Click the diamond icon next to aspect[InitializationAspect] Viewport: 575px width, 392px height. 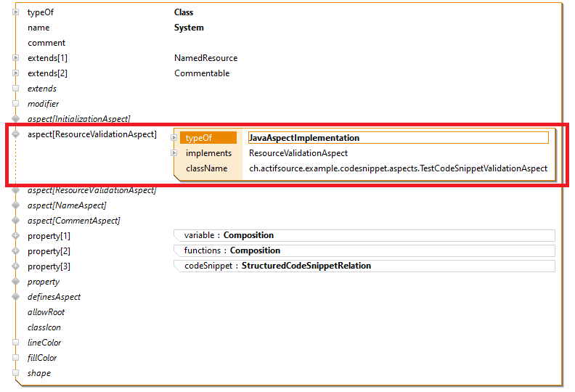pyautogui.click(x=15, y=118)
